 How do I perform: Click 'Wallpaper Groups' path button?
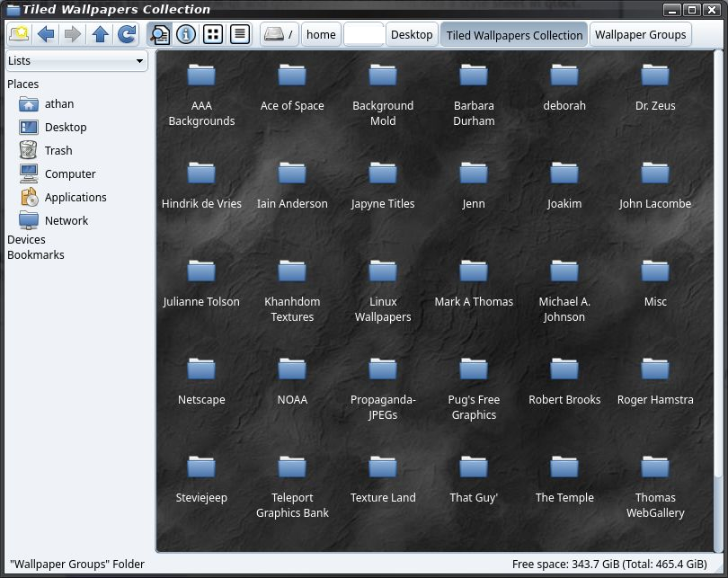coord(640,34)
